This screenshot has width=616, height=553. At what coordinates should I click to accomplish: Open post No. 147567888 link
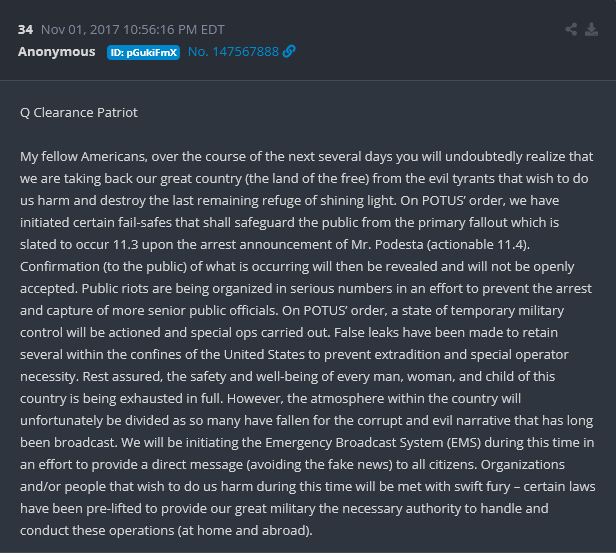(x=234, y=52)
